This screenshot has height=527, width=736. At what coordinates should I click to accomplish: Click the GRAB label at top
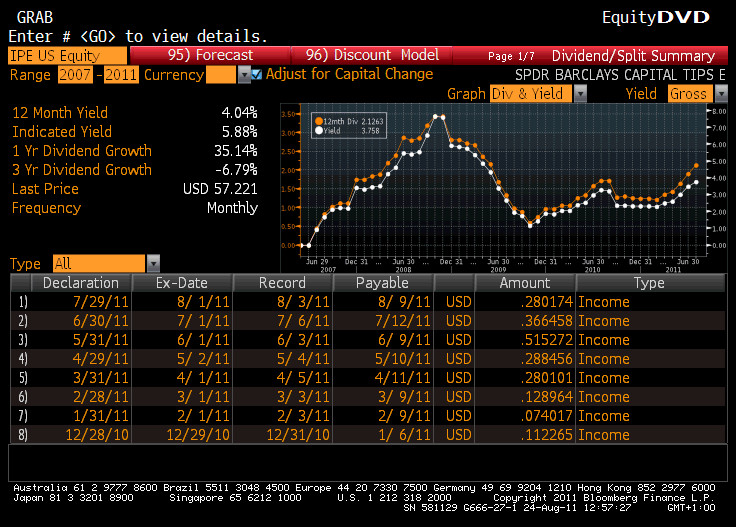(35, 17)
